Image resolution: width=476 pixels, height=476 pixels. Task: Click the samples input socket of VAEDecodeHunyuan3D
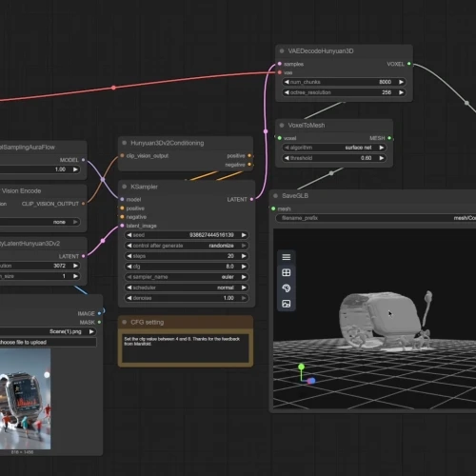(280, 64)
